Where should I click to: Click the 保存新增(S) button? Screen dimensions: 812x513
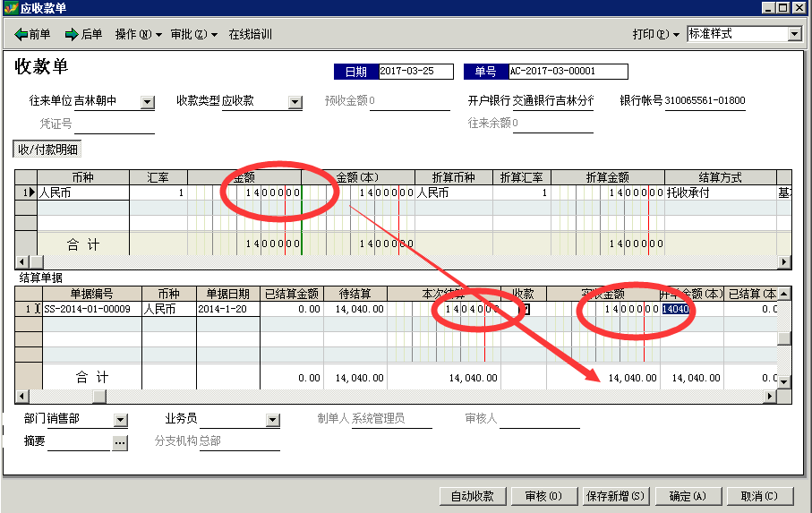615,496
